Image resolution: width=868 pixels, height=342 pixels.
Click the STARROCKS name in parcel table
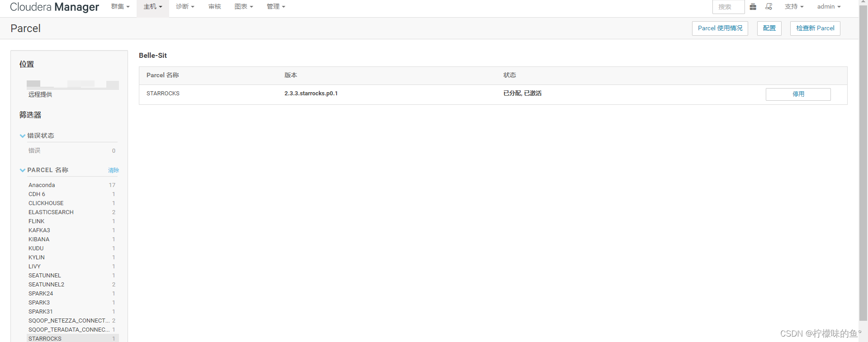163,94
